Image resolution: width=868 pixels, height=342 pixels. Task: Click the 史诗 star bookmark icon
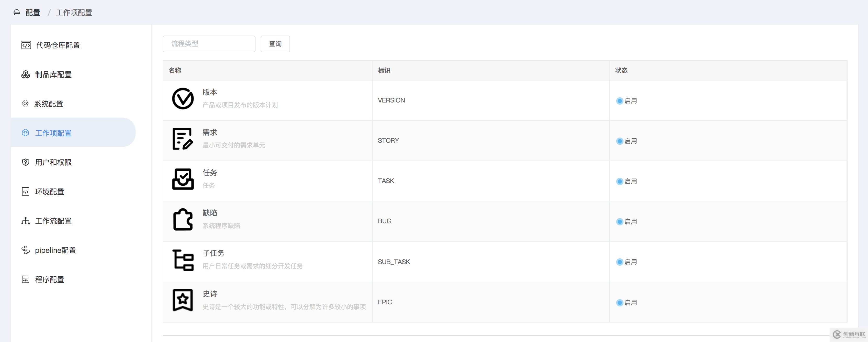coord(183,300)
